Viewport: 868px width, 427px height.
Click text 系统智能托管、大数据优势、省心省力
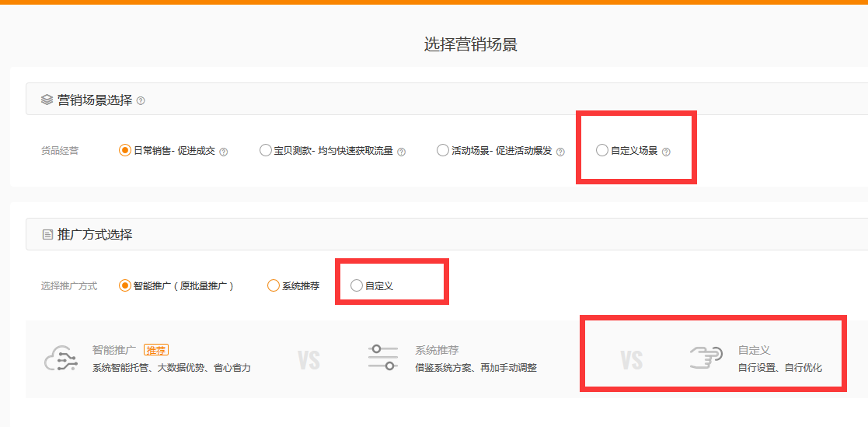172,368
